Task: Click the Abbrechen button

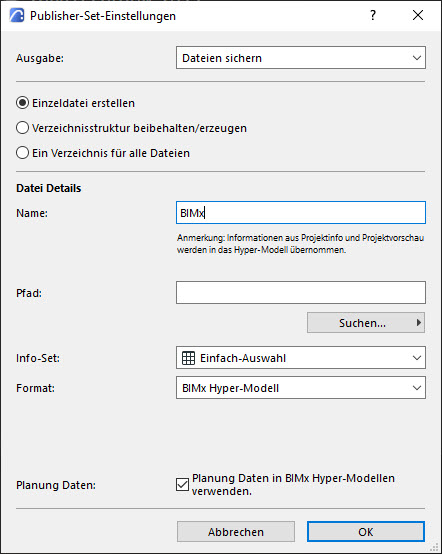Action: tap(236, 532)
